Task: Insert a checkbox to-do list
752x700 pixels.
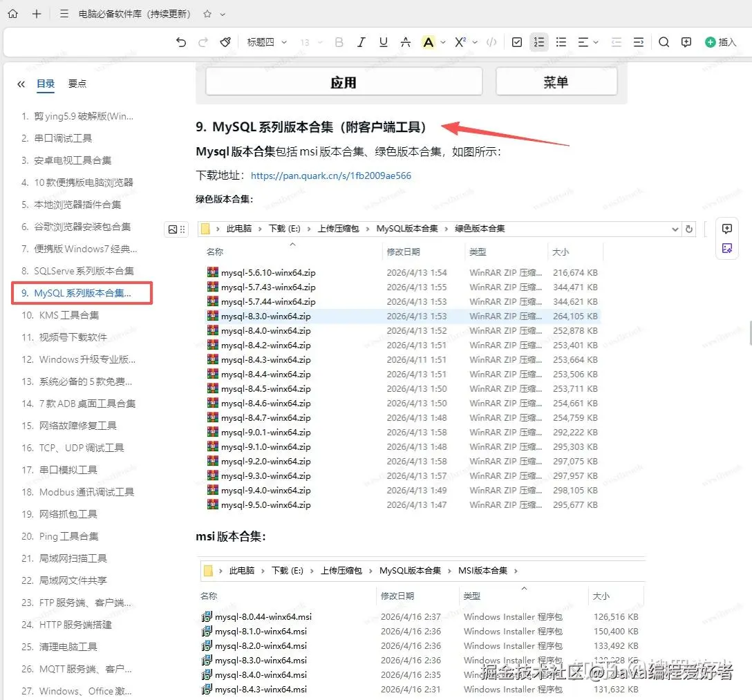Action: (517, 42)
